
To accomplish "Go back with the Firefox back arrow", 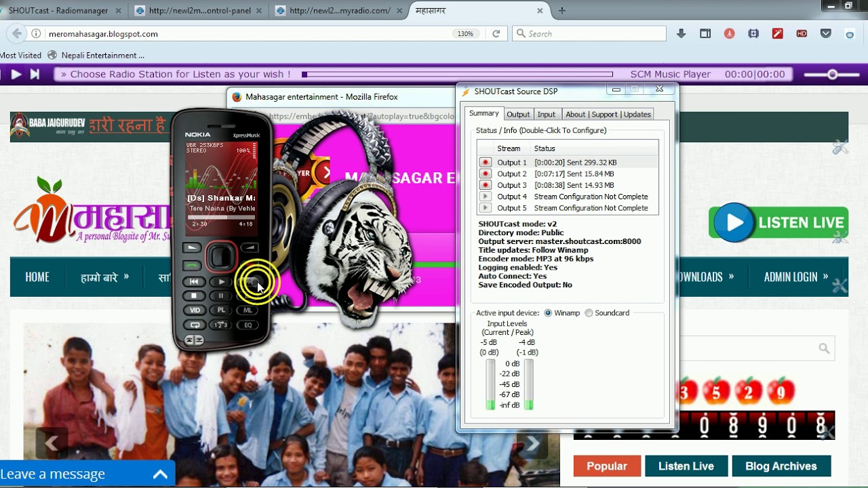I will pyautogui.click(x=17, y=33).
